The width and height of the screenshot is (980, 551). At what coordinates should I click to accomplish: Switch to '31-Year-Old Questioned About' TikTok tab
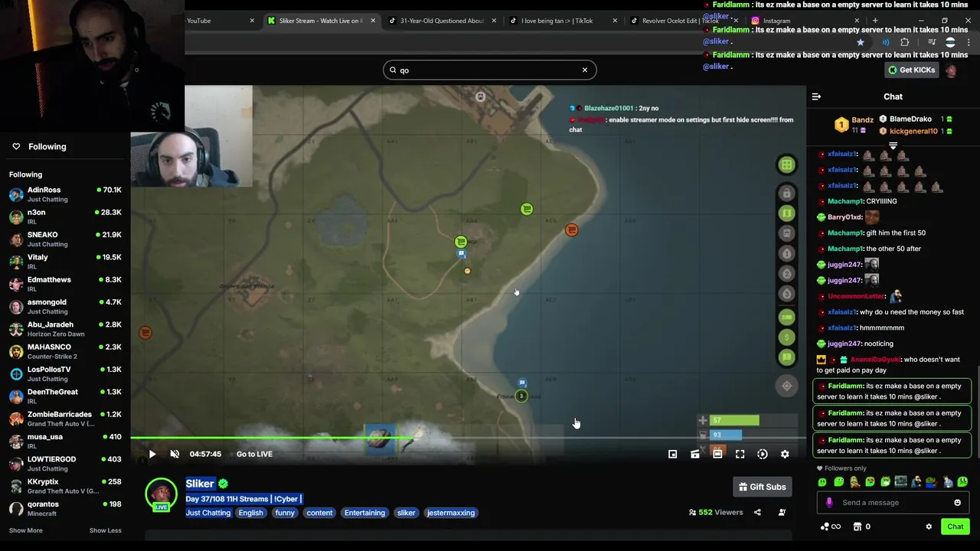click(x=443, y=21)
